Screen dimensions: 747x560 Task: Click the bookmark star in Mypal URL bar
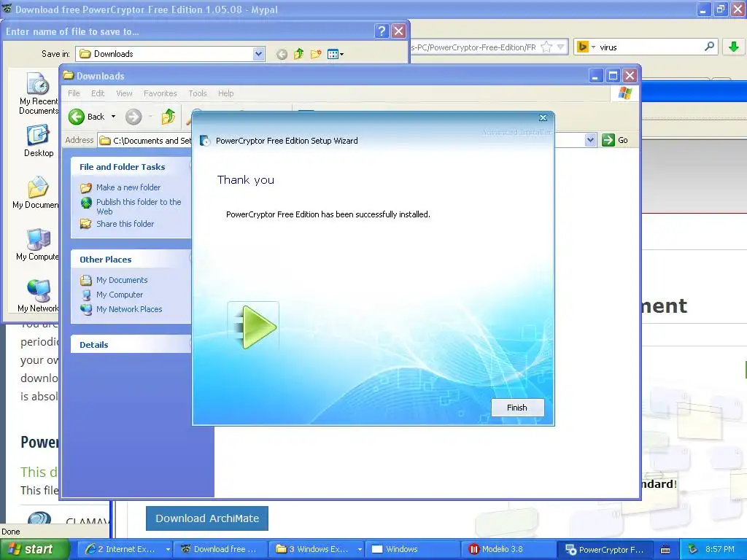pos(547,47)
